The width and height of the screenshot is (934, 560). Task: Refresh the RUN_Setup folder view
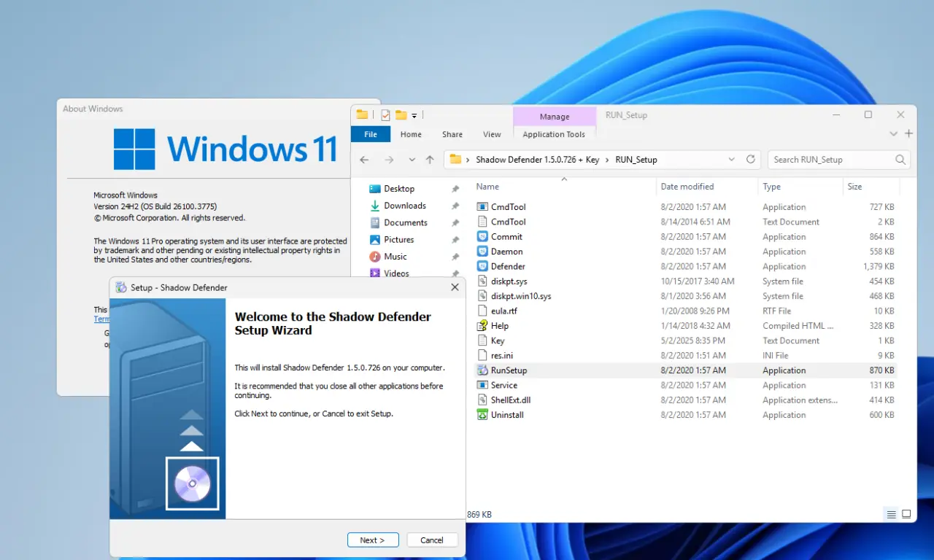750,159
